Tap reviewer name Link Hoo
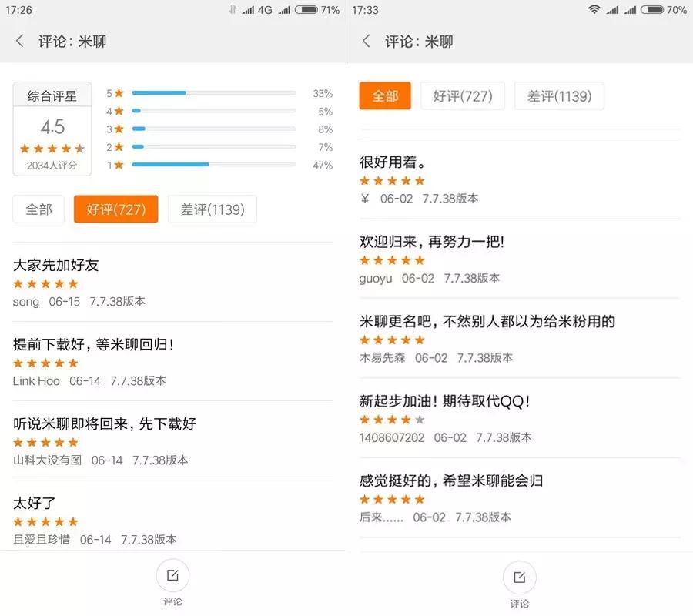This screenshot has height=616, width=693. point(36,381)
